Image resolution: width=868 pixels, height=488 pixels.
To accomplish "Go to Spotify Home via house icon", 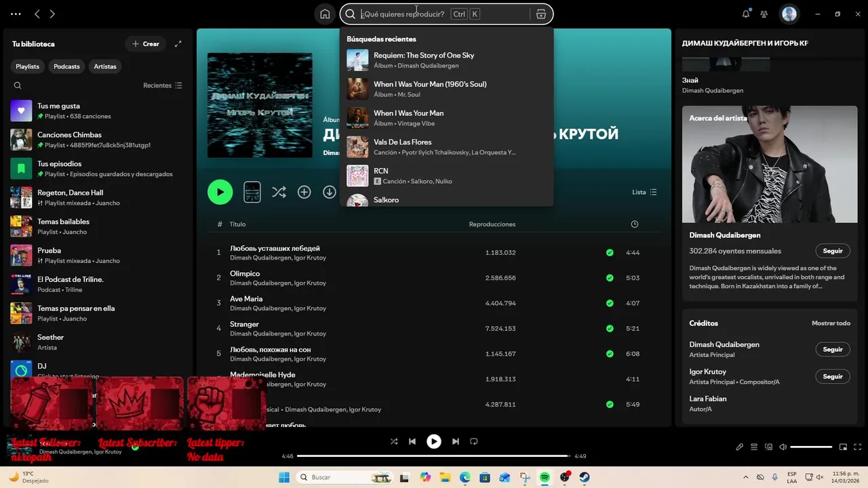I will (325, 14).
